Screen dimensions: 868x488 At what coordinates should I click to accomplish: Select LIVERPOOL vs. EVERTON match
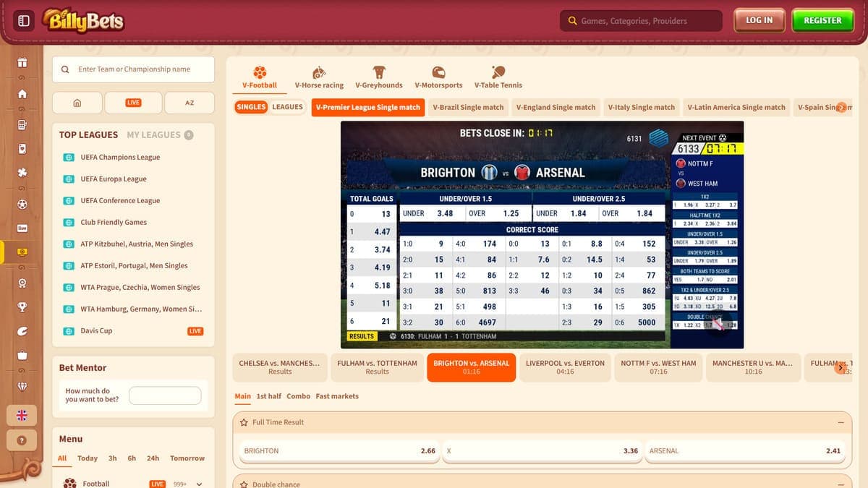(x=565, y=367)
